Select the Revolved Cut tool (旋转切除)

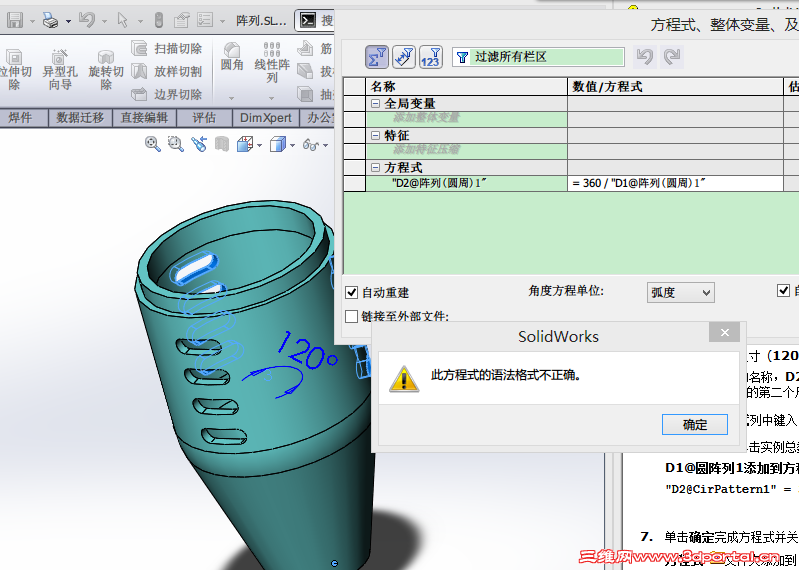click(105, 70)
